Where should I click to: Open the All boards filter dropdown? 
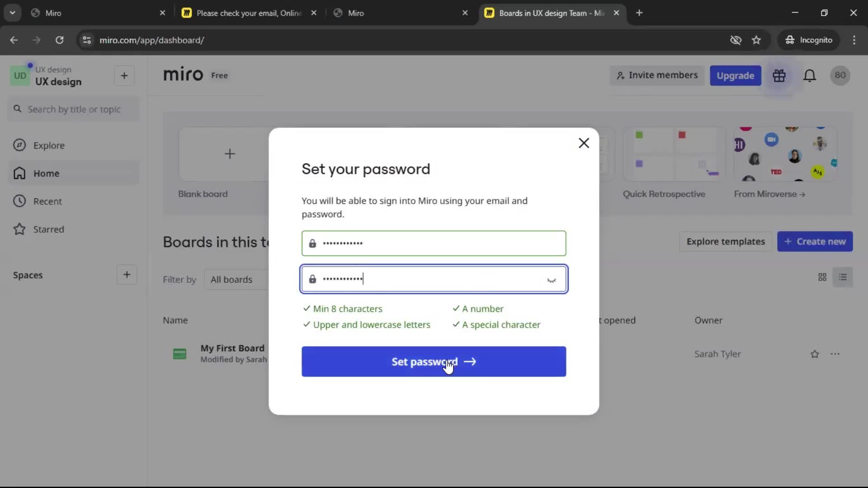[x=237, y=280]
